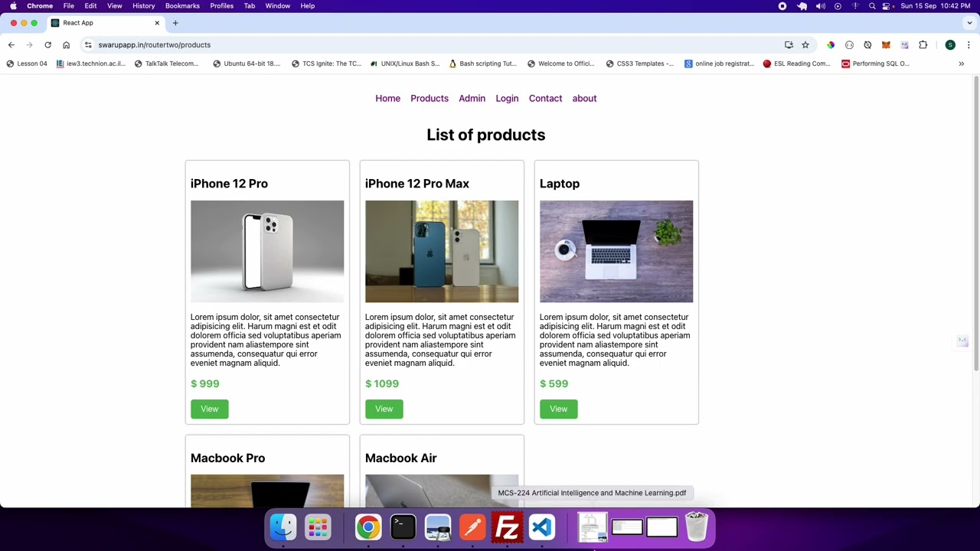Image resolution: width=980 pixels, height=551 pixels.
Task: Go back using Chrome's back arrow
Action: pos(11,45)
